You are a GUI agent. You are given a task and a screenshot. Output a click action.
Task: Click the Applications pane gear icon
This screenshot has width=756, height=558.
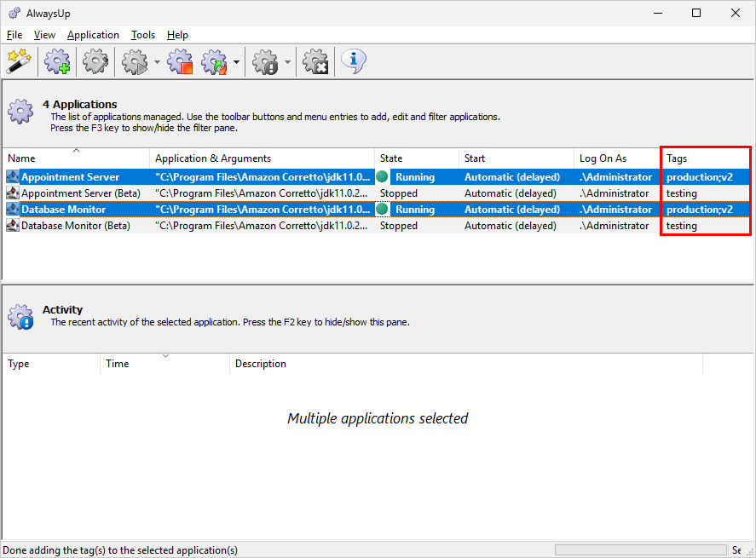tap(20, 112)
